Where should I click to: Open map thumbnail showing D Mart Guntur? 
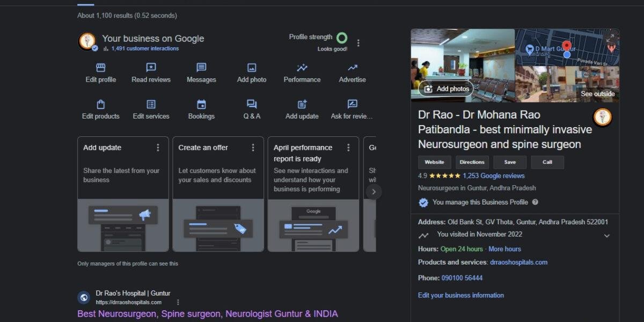tap(567, 47)
